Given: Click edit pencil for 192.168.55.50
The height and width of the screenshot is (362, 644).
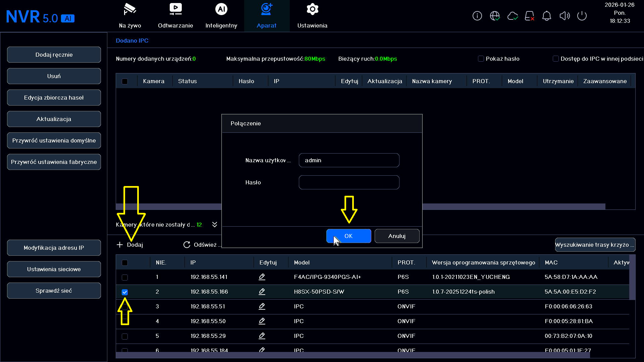Looking at the screenshot, I should [x=262, y=321].
